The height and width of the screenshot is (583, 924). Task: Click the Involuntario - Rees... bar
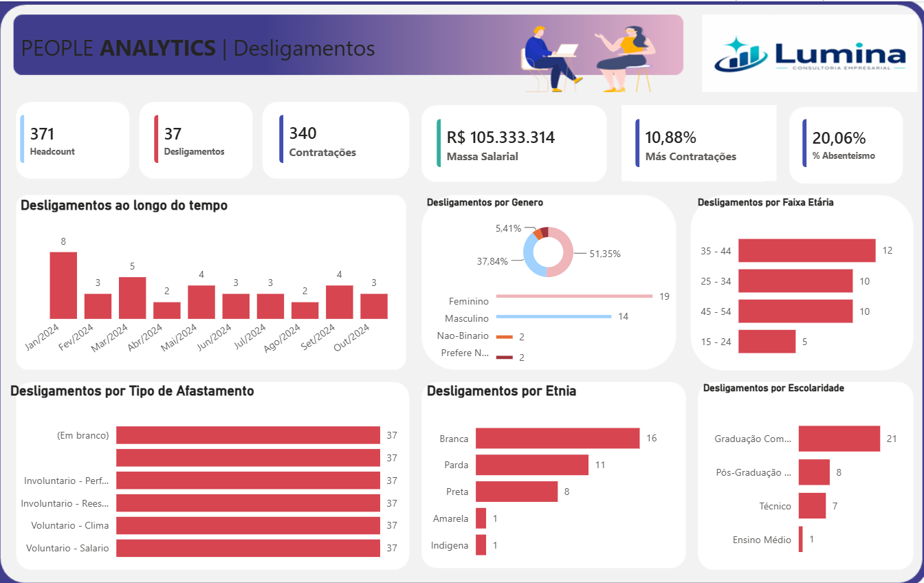pyautogui.click(x=248, y=503)
